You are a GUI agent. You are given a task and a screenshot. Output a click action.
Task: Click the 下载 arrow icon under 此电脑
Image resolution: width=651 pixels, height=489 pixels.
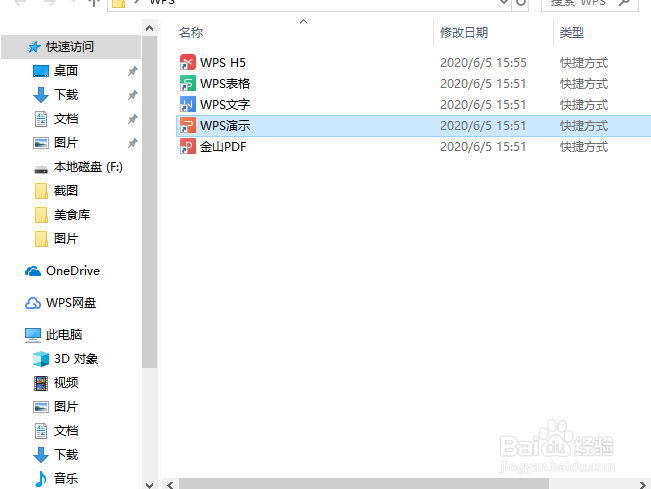41,455
